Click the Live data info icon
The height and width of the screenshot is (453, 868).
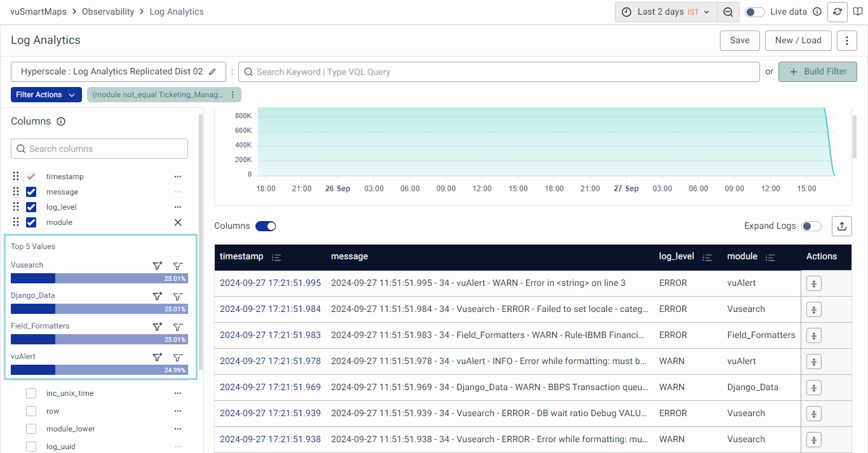[817, 11]
